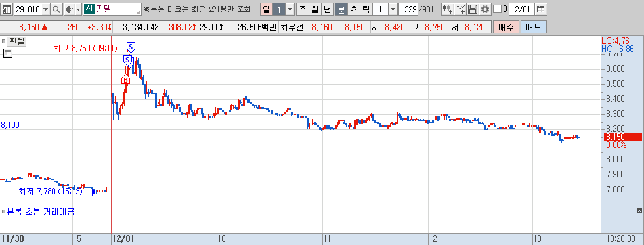Click the 신 badge next to 핀텔
644x245 pixels.
coord(89,9)
